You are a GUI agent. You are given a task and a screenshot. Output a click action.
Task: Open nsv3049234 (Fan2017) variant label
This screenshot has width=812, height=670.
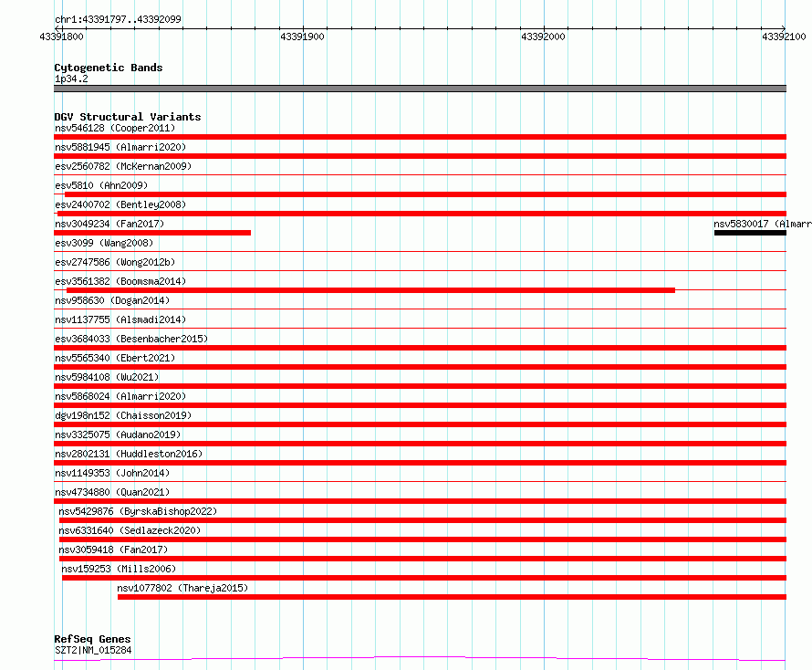(109, 224)
